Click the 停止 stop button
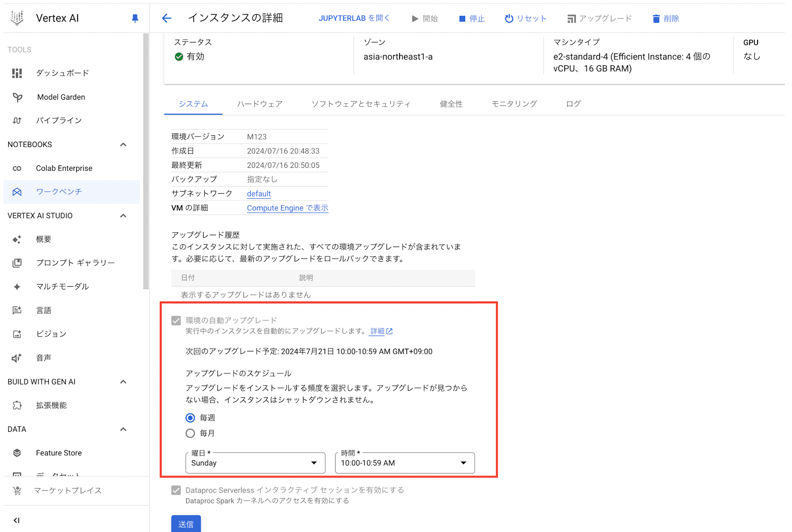Image resolution: width=792 pixels, height=532 pixels. point(472,19)
